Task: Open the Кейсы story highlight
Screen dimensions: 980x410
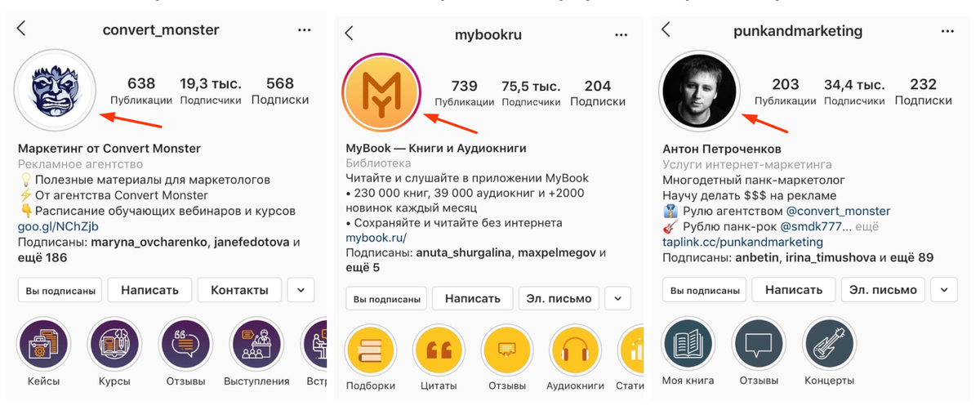Action: (x=43, y=344)
